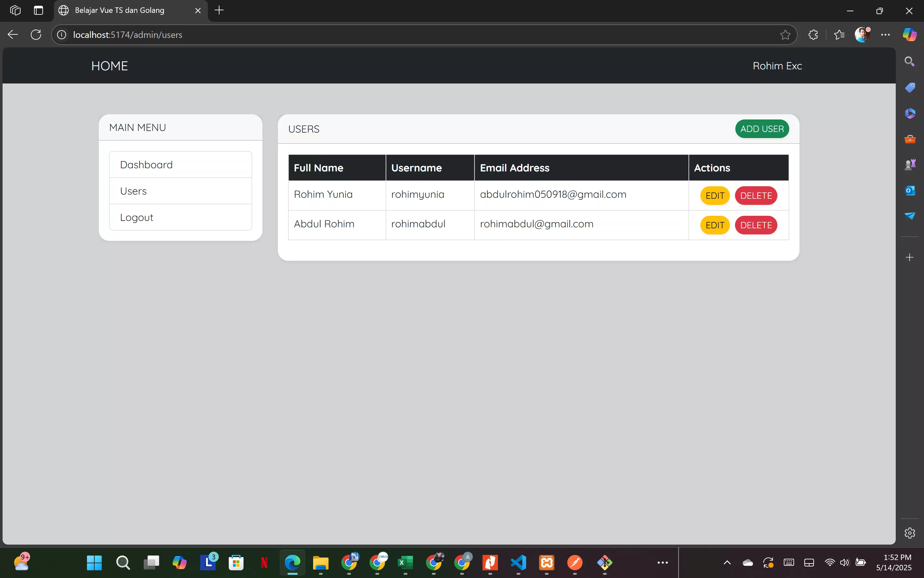The height and width of the screenshot is (578, 924).
Task: Open Settings and more ellipsis menu
Action: [886, 35]
